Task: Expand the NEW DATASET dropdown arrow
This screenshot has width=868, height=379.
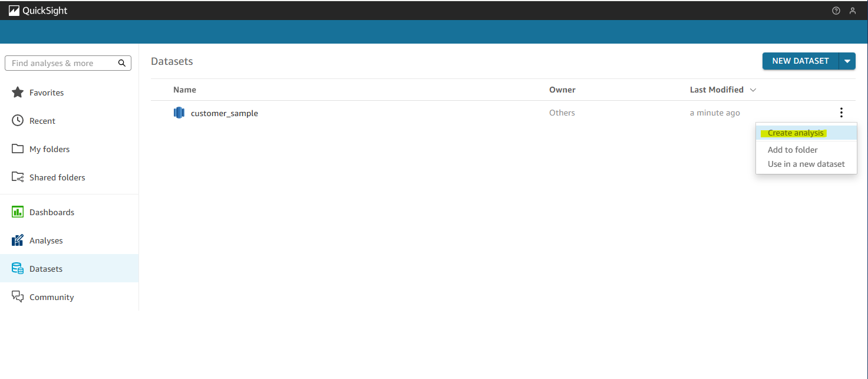Action: (x=847, y=61)
